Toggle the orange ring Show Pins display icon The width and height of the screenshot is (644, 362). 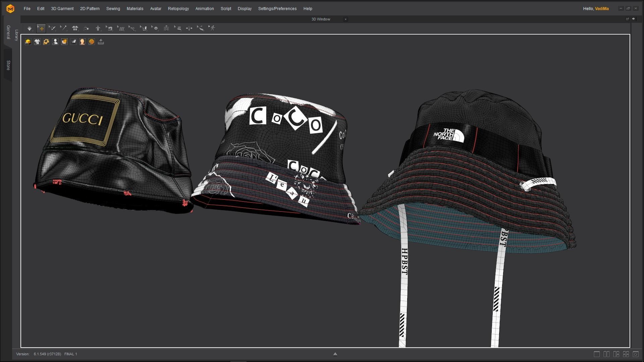(x=46, y=42)
